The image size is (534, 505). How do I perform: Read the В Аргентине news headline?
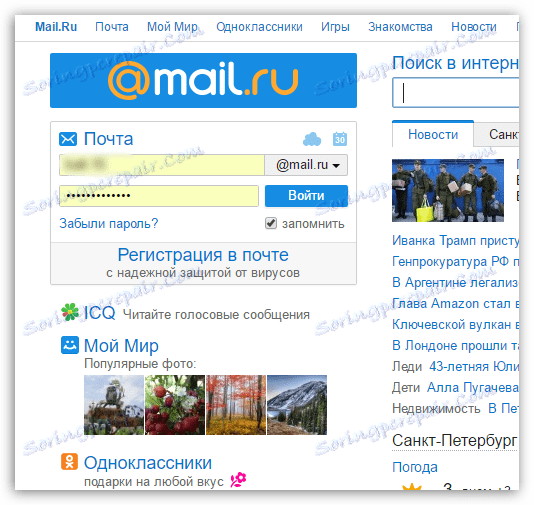(x=456, y=282)
